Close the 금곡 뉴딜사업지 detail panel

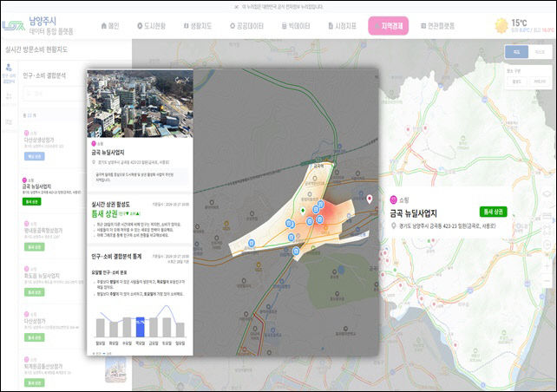(187, 80)
